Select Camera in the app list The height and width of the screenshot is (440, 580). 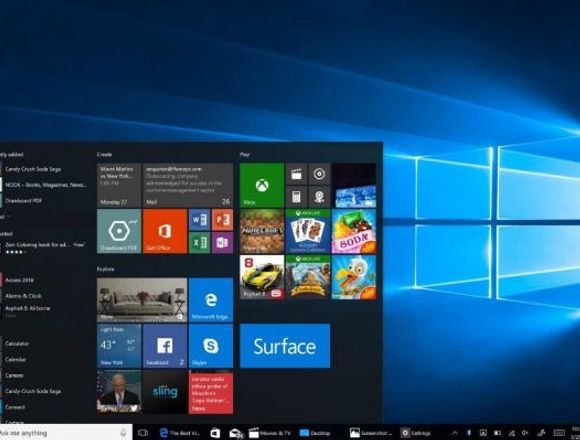(14, 375)
